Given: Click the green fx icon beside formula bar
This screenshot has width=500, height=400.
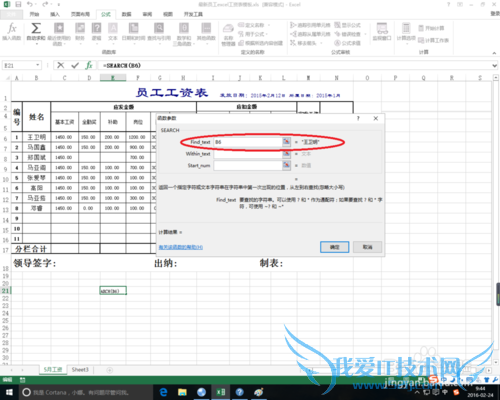Looking at the screenshot, I should coord(89,65).
